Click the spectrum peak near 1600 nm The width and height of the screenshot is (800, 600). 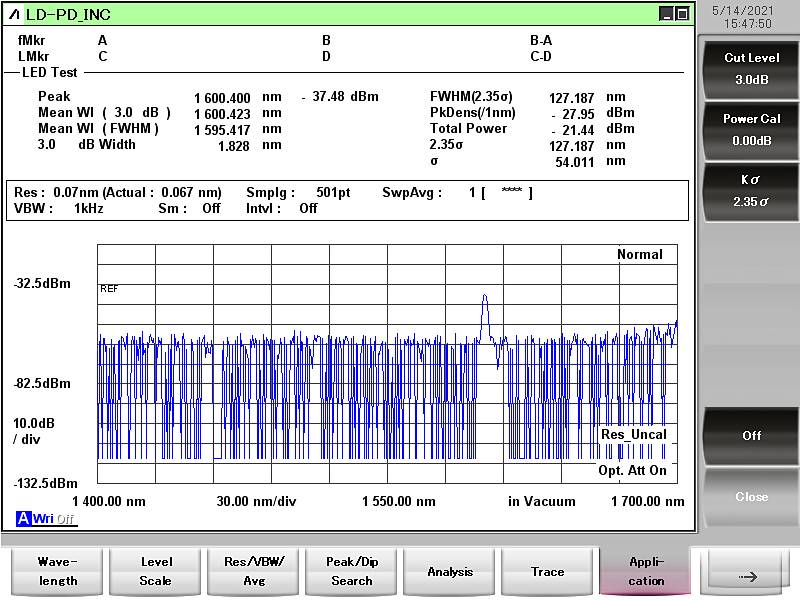(x=484, y=298)
